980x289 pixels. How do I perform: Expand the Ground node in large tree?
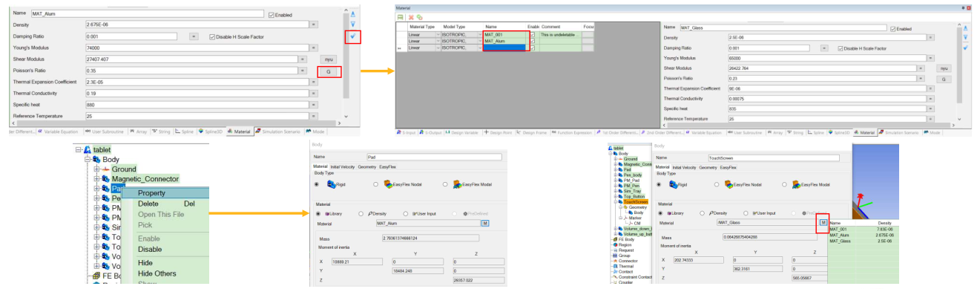96,169
